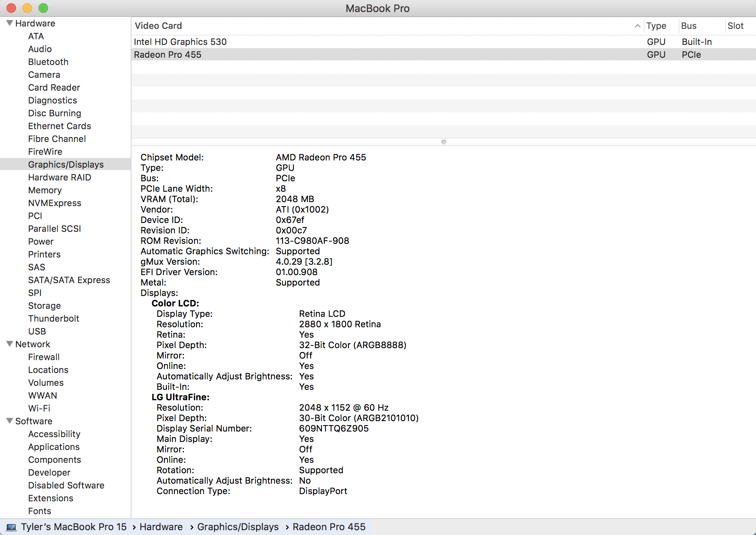Select Developer under Software

click(x=49, y=472)
